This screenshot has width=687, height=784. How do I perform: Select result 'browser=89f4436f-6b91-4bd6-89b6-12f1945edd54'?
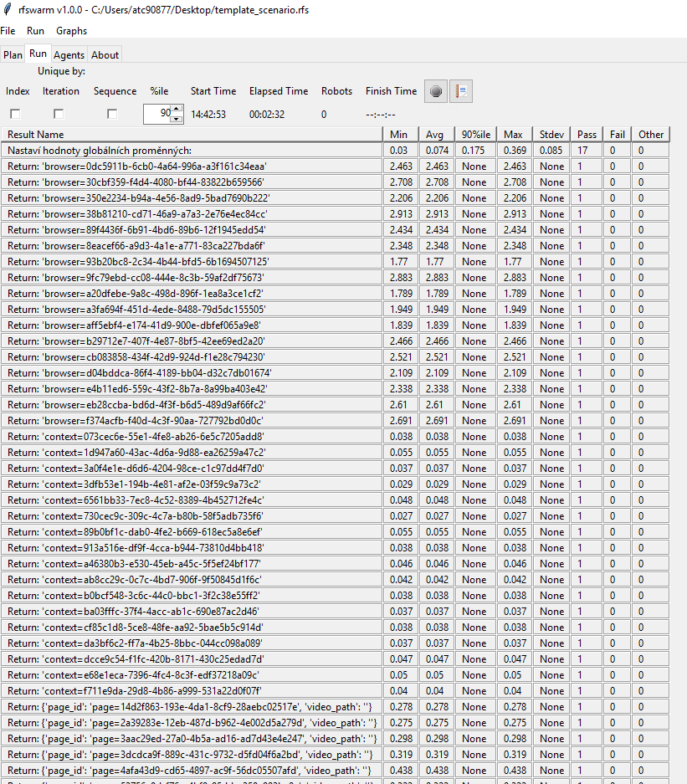pyautogui.click(x=192, y=230)
